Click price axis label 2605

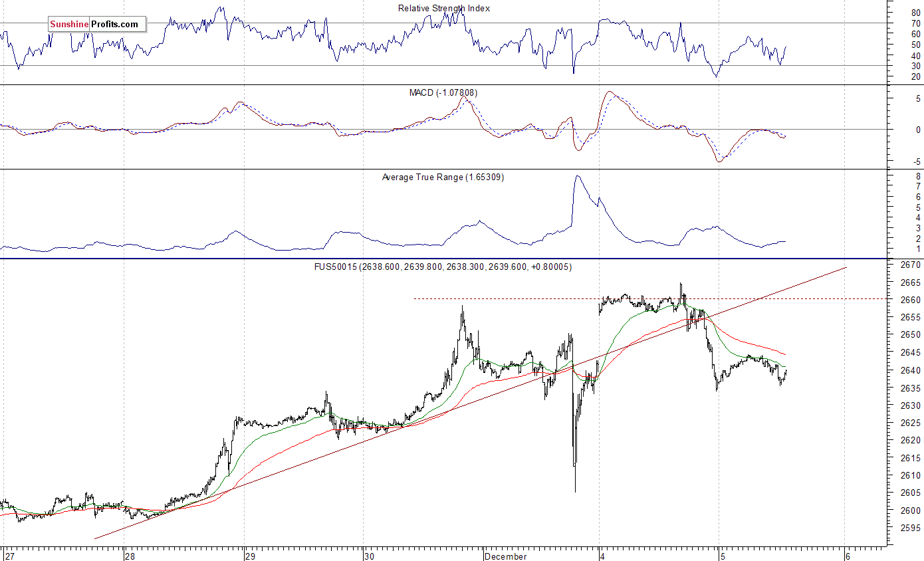(912, 493)
